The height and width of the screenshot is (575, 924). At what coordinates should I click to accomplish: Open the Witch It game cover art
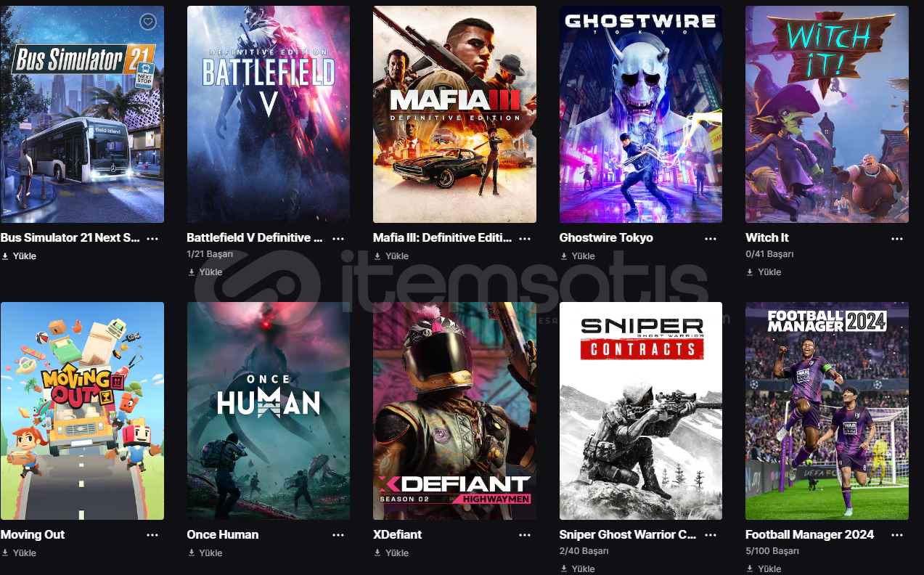[827, 114]
